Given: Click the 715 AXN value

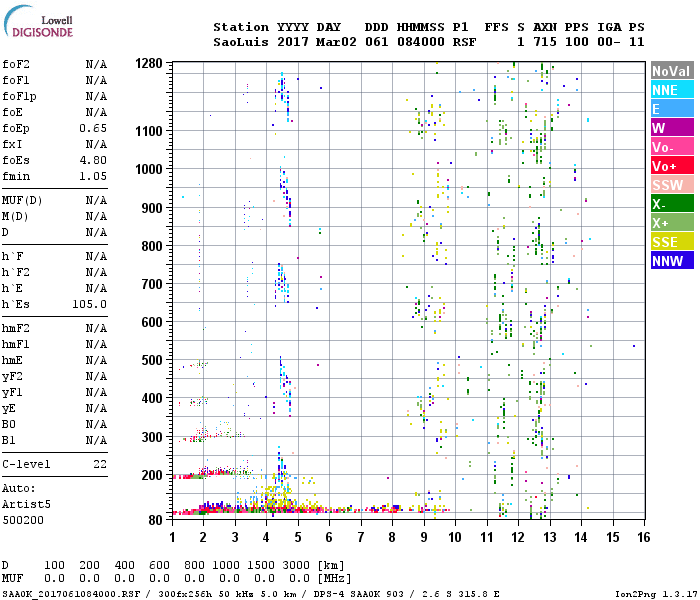Looking at the screenshot, I should (545, 42).
